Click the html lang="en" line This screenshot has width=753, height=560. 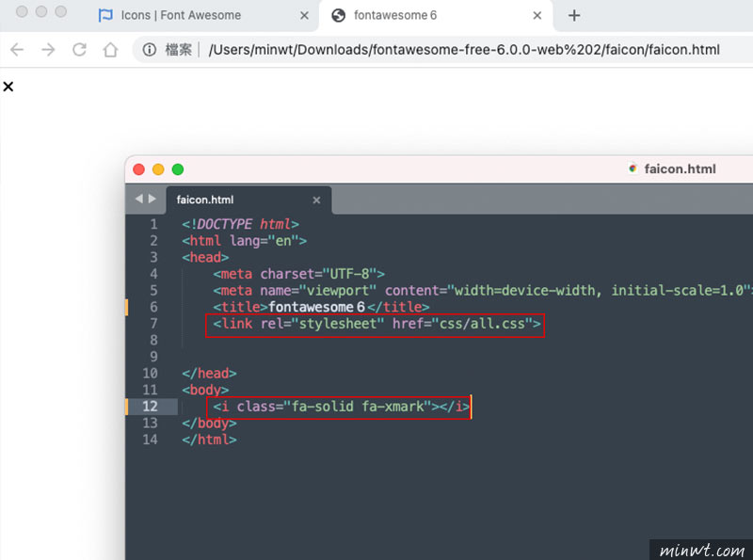[x=244, y=240]
